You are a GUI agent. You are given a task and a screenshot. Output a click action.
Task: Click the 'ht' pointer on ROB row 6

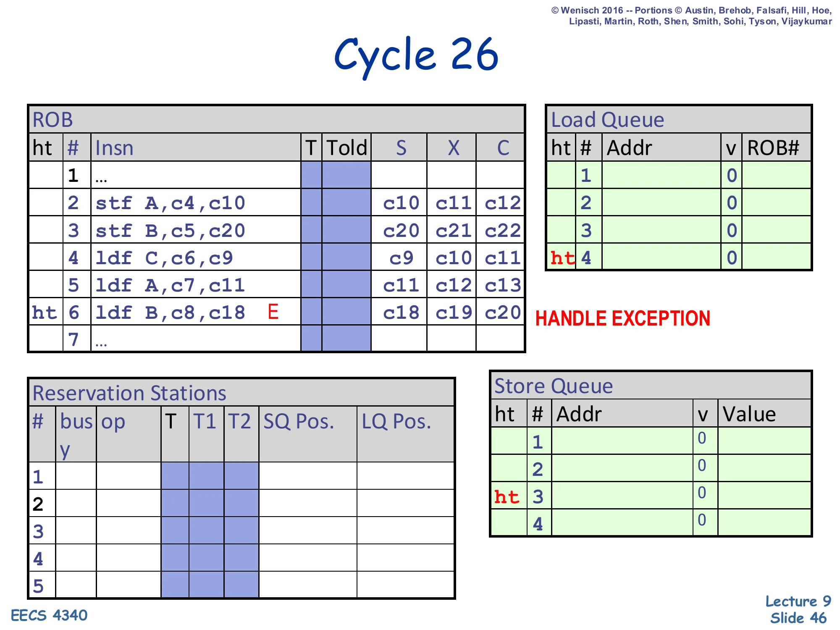45,313
